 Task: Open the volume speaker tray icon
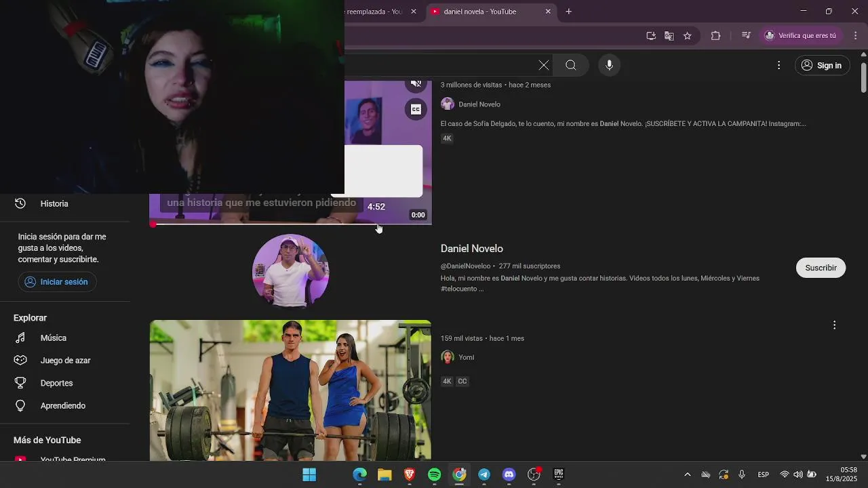point(798,474)
